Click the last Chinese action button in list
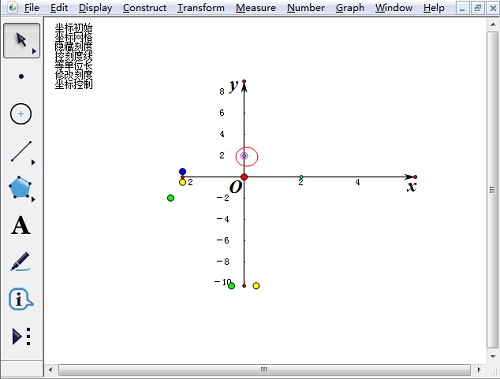This screenshot has width=500, height=379. (x=74, y=85)
